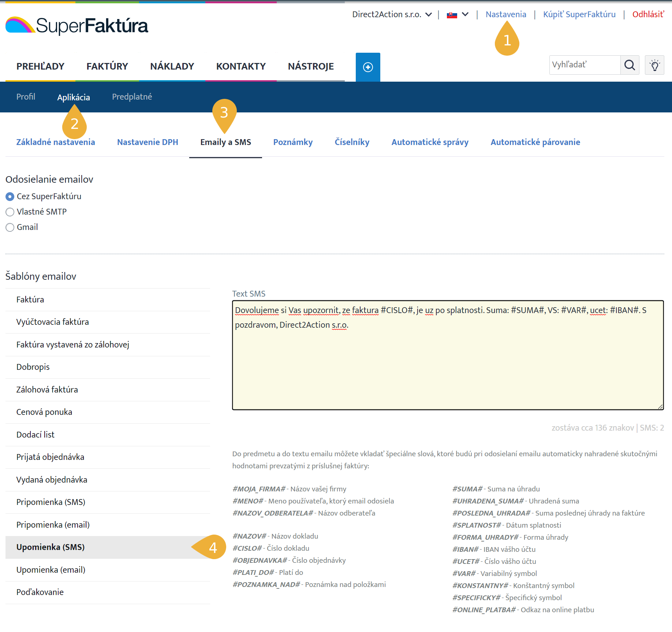Image resolution: width=672 pixels, height=632 pixels.
Task: Select Vyúčtovacia faktúra template
Action: [108, 322]
